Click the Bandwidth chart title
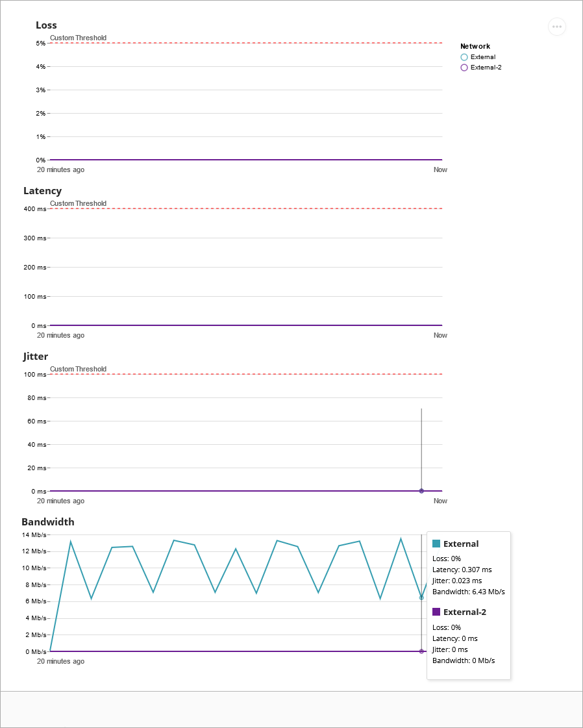Screen dimensions: 583x728 pyautogui.click(x=47, y=521)
